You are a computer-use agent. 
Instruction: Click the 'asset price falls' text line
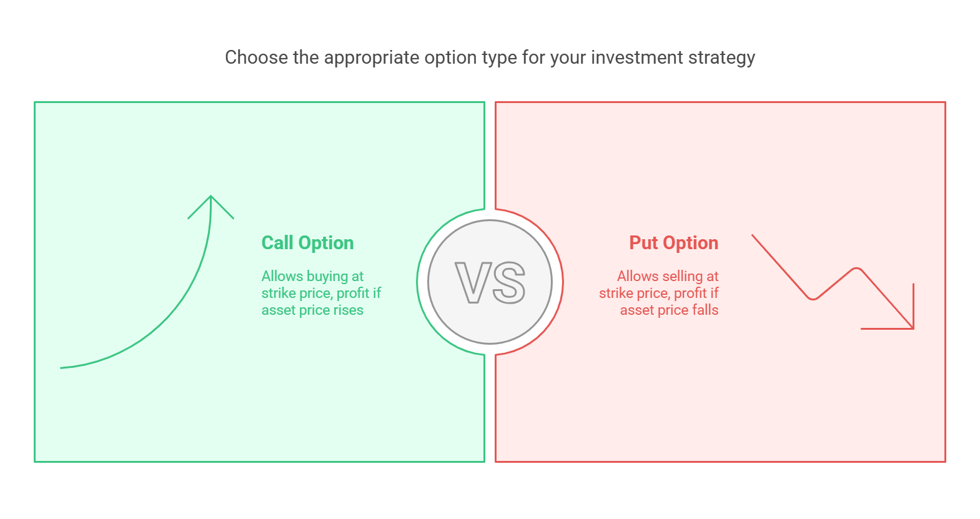[669, 310]
